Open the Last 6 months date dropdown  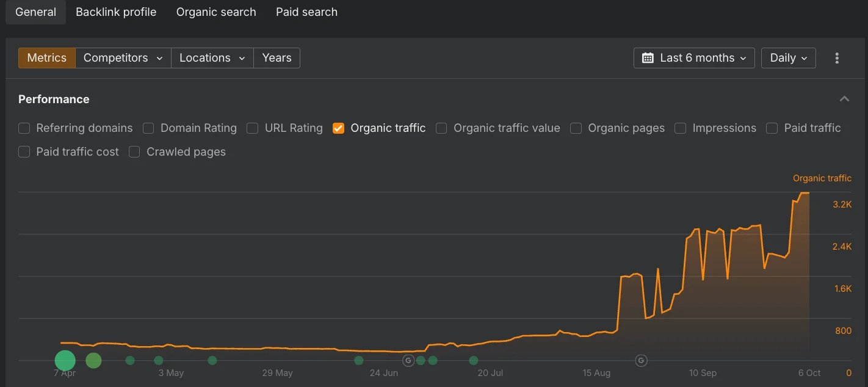coord(694,58)
